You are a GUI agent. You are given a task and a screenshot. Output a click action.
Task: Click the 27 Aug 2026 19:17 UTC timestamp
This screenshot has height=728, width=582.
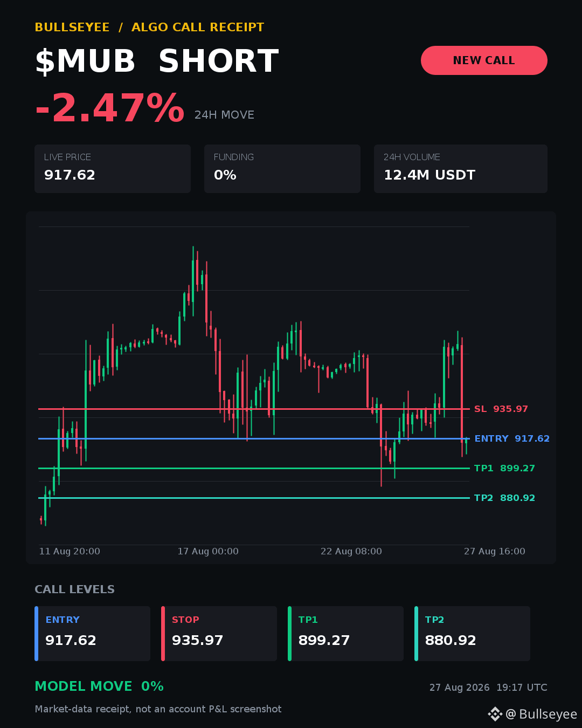click(x=488, y=688)
